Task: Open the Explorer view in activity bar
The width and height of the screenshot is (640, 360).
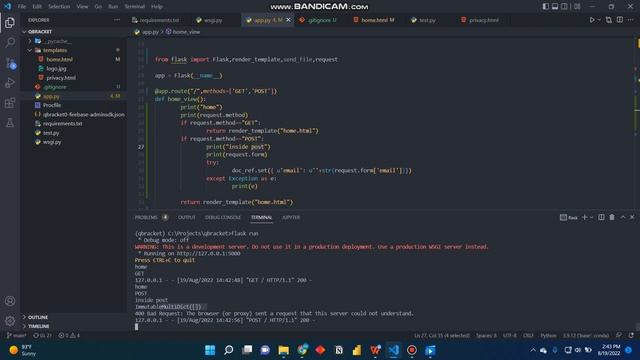Action: pos(10,22)
